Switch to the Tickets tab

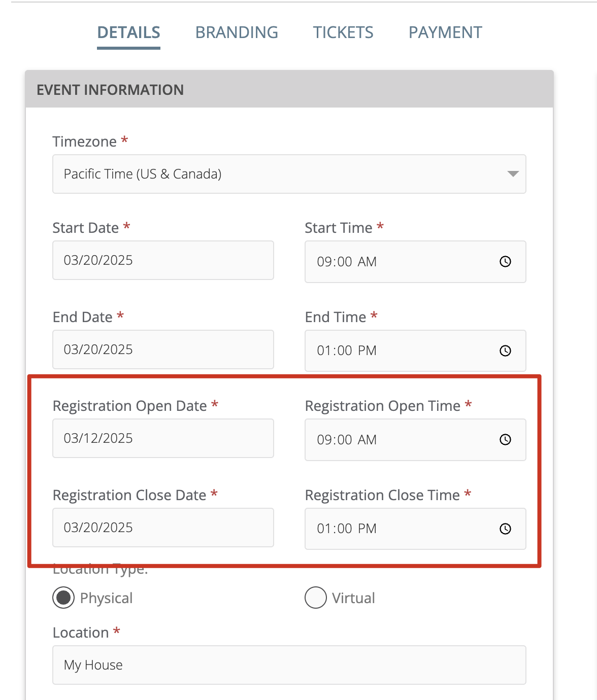(343, 32)
